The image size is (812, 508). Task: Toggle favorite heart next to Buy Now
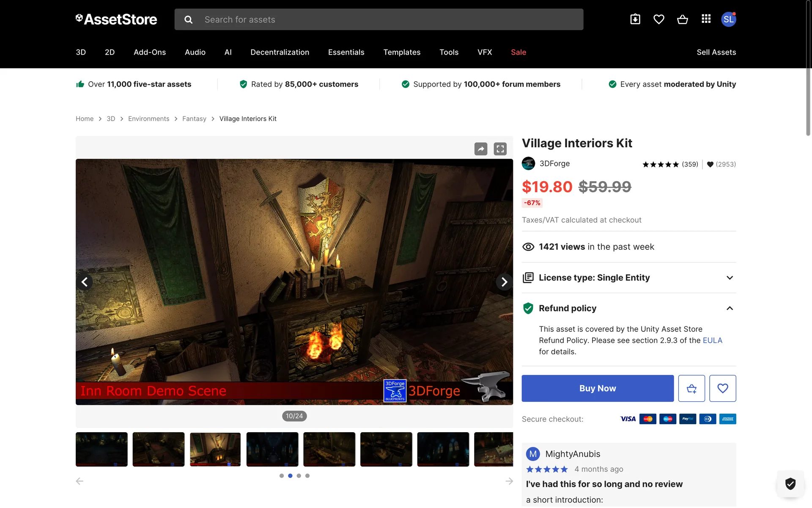pyautogui.click(x=723, y=388)
